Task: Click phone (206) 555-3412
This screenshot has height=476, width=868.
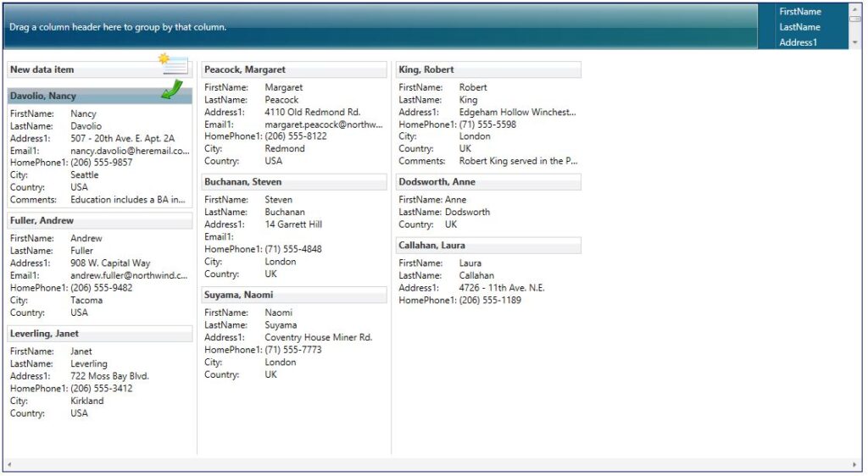Action: (x=102, y=389)
